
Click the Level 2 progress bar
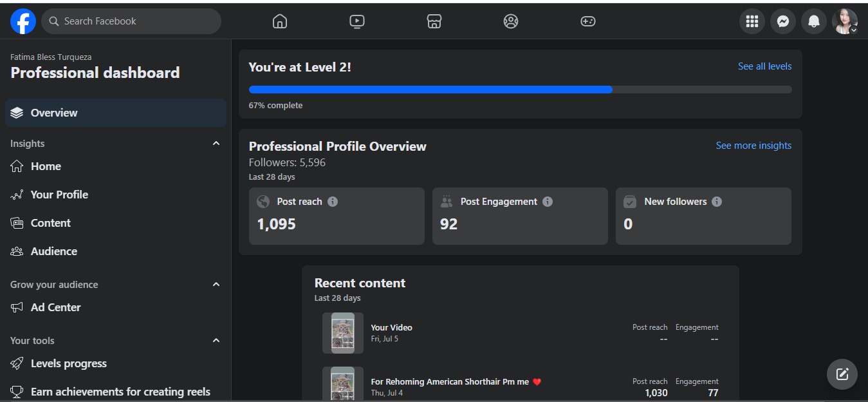click(x=520, y=90)
